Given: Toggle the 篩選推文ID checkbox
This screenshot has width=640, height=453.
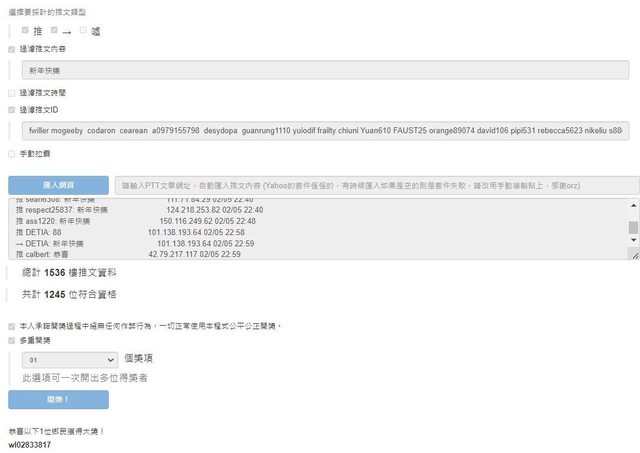Looking at the screenshot, I should [11, 109].
